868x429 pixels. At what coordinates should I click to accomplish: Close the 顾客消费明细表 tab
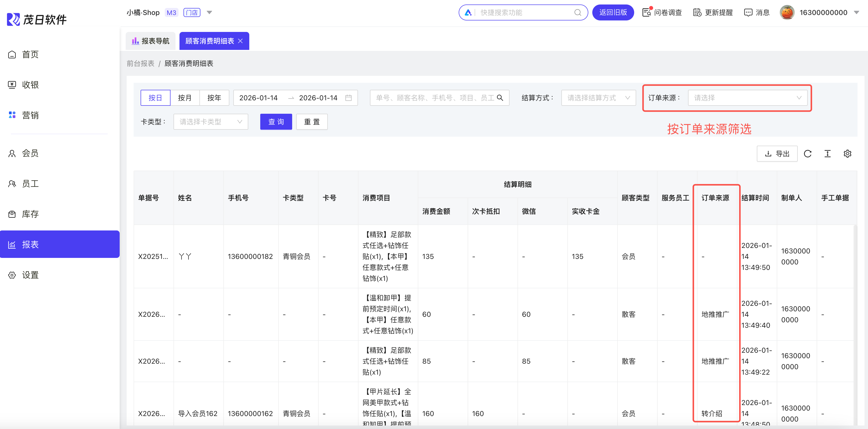(240, 41)
